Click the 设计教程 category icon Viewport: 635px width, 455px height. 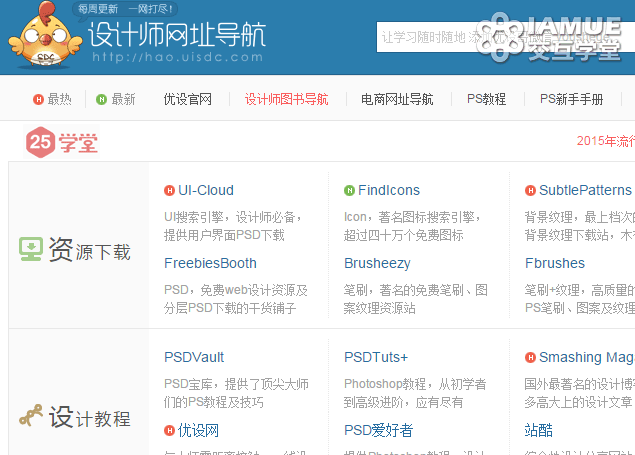click(x=31, y=415)
